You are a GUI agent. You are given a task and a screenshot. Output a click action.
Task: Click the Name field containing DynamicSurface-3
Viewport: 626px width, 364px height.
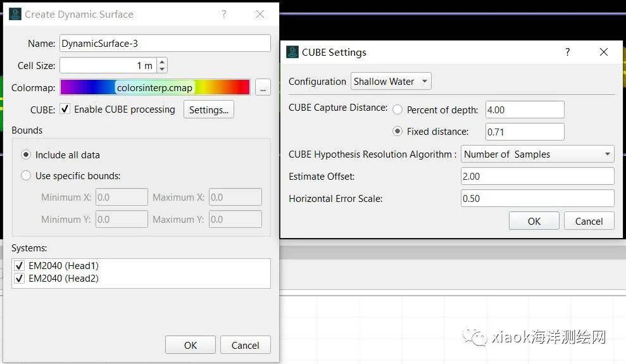165,43
